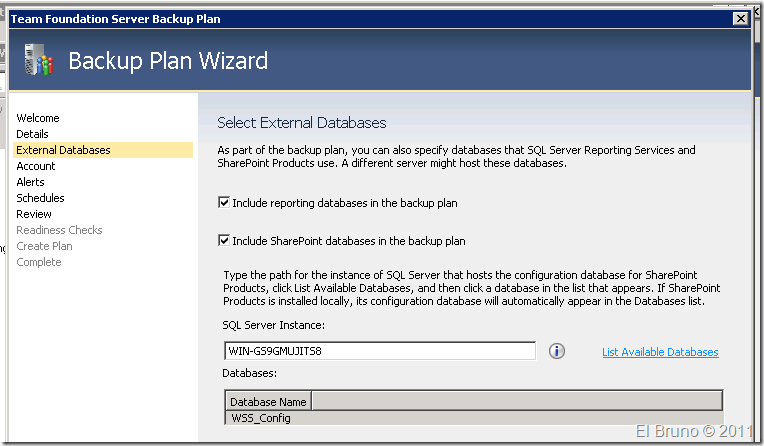The image size is (764, 446).
Task: Click the information icon beside SQL Server Instance
Action: tap(558, 351)
